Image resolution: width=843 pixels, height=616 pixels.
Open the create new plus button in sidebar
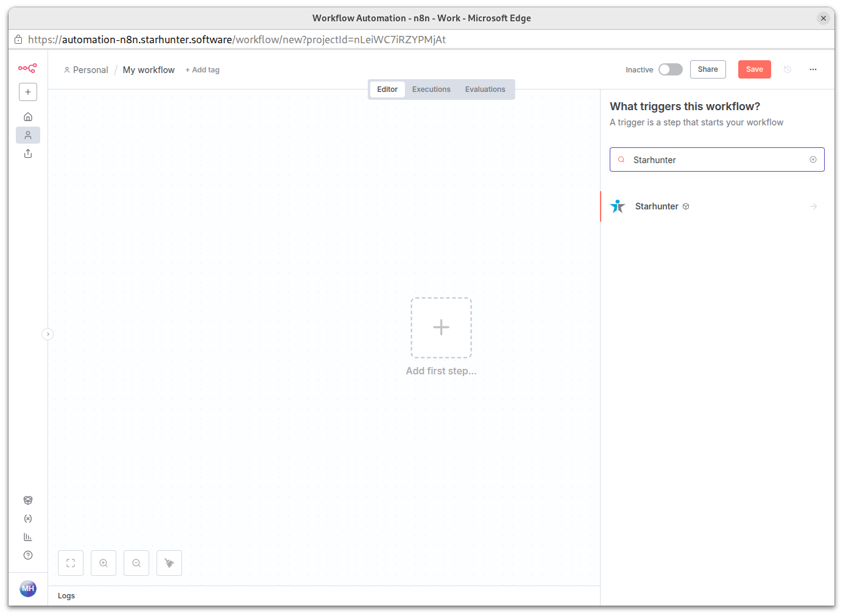[28, 92]
